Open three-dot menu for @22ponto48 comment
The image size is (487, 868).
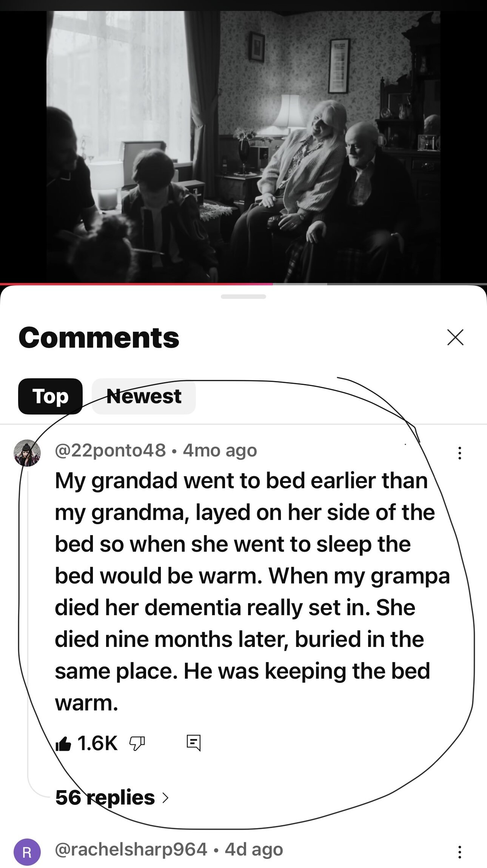pos(459,453)
